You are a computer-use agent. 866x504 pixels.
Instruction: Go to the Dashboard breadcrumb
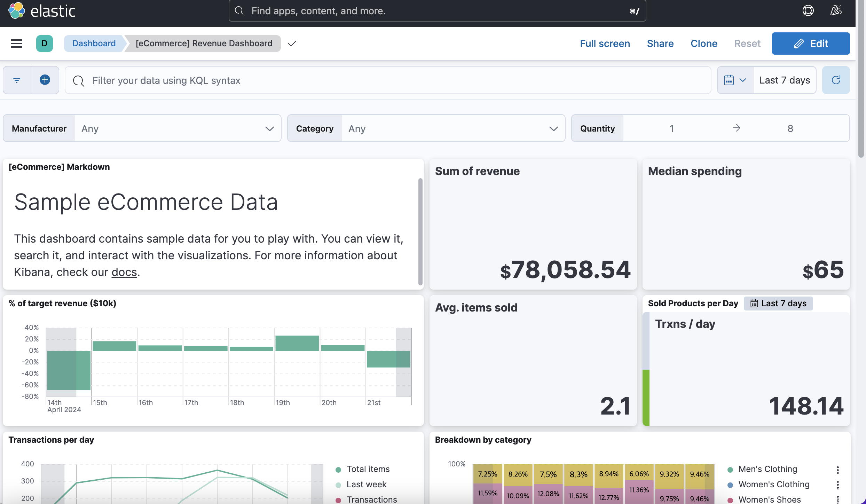pos(94,44)
